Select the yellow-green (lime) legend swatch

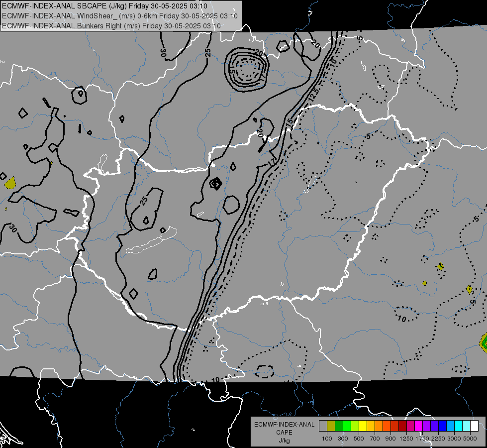355,426
